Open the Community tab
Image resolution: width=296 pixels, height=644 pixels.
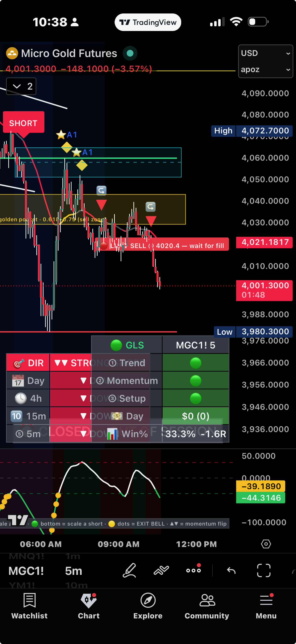click(207, 606)
